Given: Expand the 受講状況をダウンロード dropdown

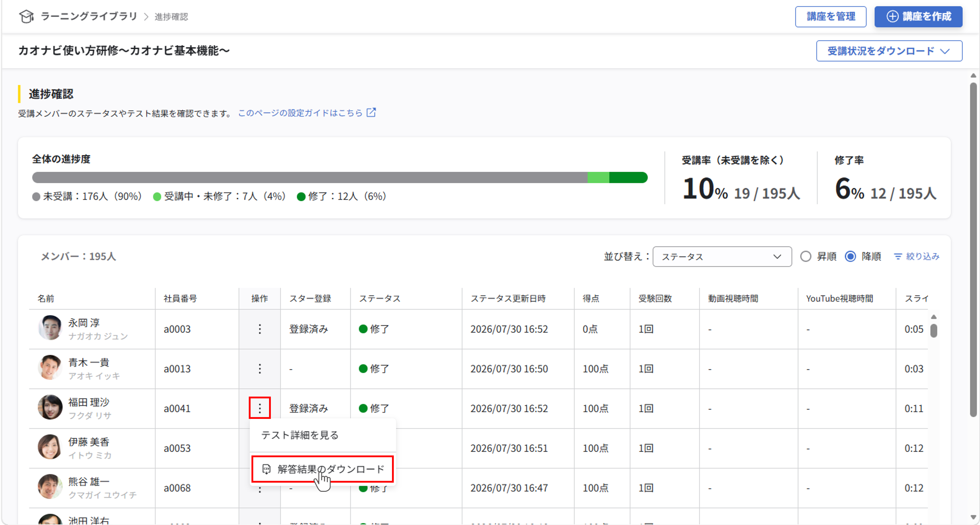Looking at the screenshot, I should coord(889,51).
